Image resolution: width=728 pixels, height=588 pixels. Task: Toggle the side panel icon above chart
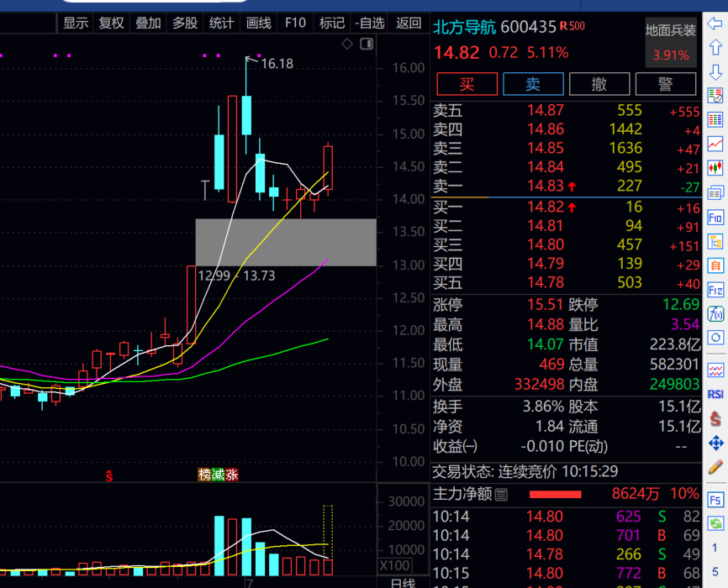pyautogui.click(x=367, y=44)
